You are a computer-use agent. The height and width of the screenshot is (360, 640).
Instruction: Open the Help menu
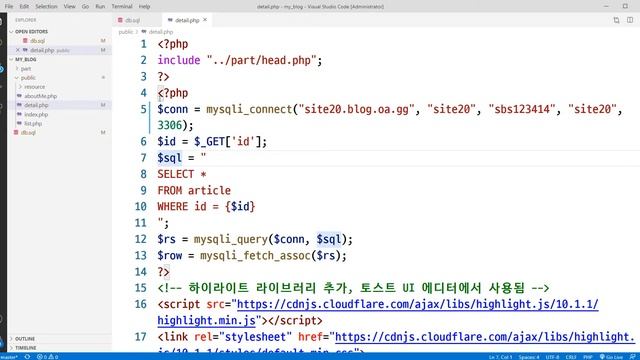[x=144, y=7]
